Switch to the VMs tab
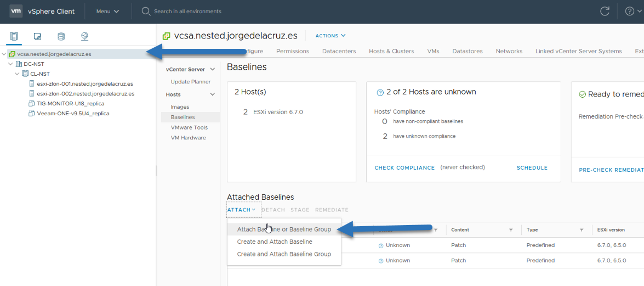 pos(433,51)
